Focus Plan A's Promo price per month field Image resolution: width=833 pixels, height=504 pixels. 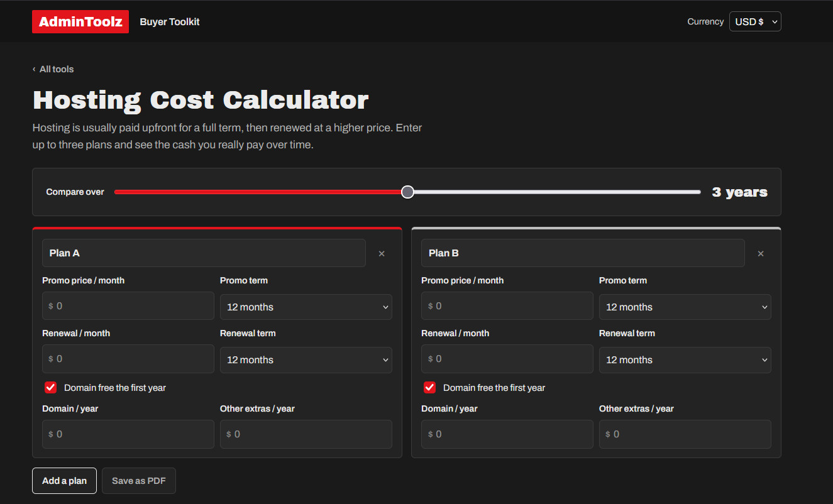[x=128, y=306]
